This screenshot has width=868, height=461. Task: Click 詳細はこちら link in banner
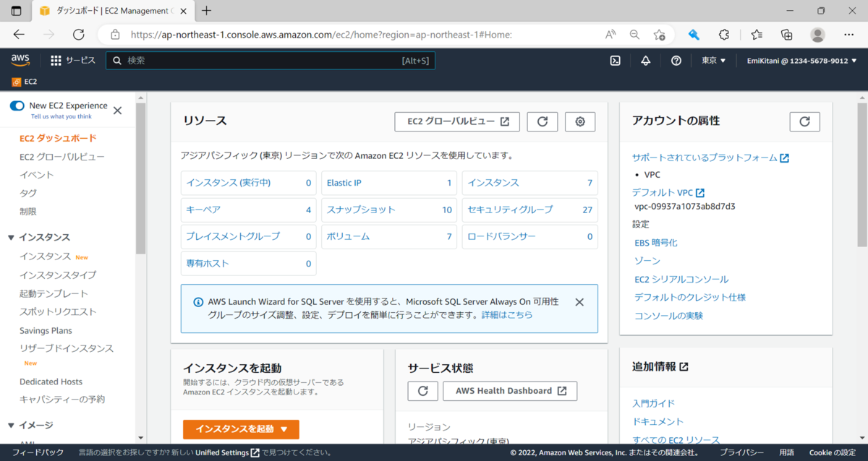506,315
